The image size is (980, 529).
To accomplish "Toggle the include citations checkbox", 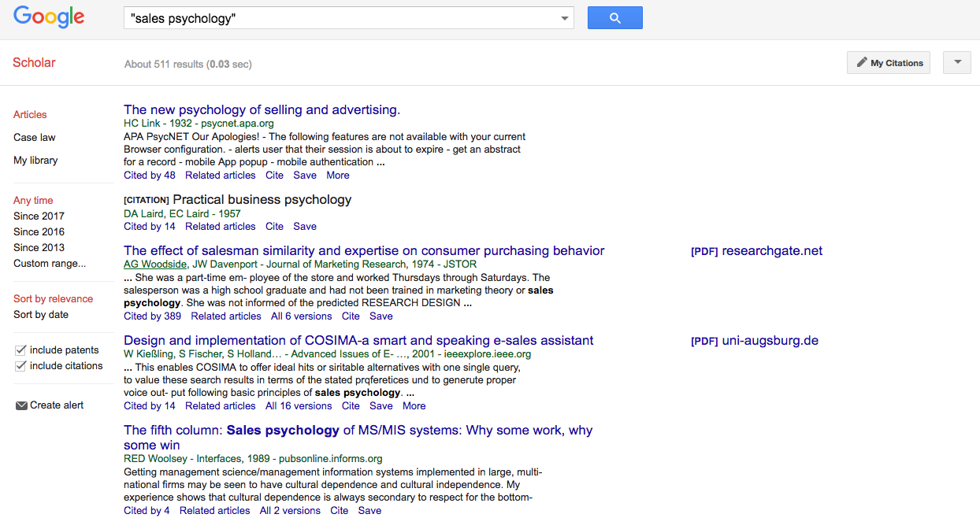I will click(x=21, y=366).
